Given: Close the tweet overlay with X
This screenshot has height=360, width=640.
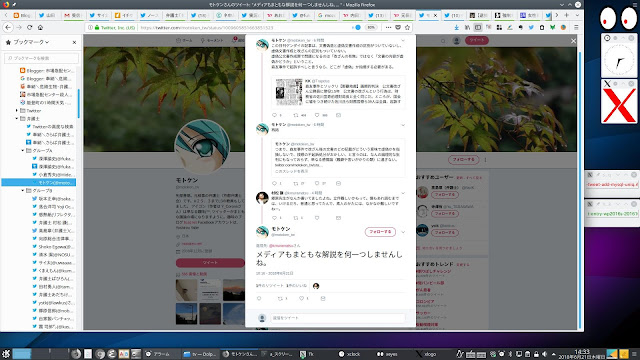Looking at the screenshot, I should tap(573, 41).
